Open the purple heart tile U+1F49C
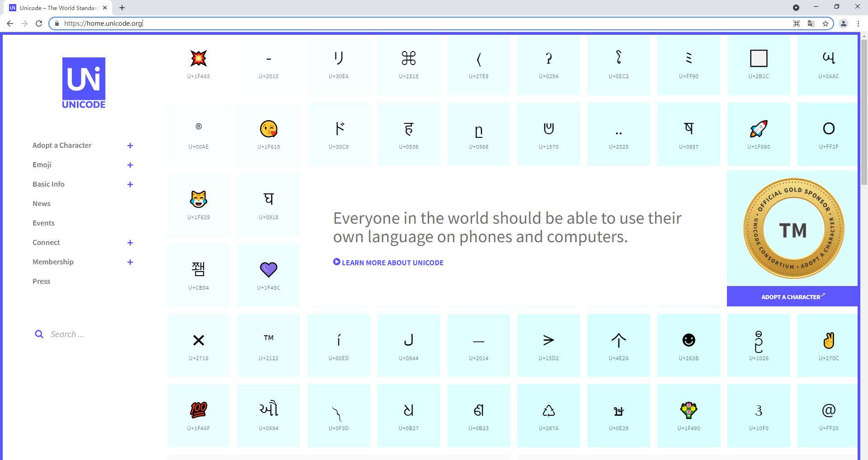 coord(269,275)
